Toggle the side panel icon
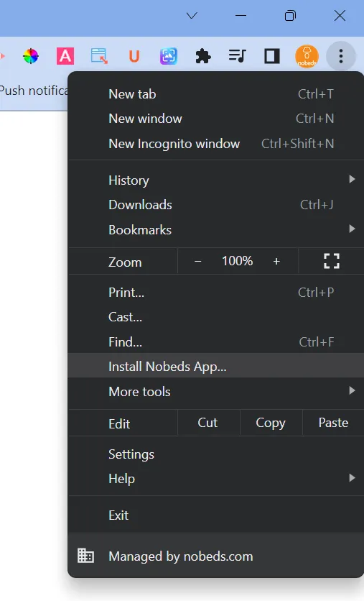The image size is (364, 601). point(272,56)
